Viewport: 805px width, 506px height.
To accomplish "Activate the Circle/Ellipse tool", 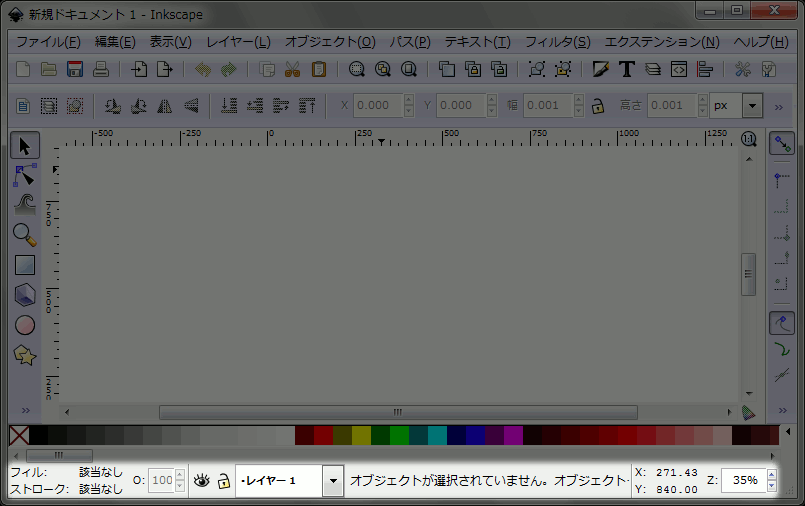I will click(25, 325).
